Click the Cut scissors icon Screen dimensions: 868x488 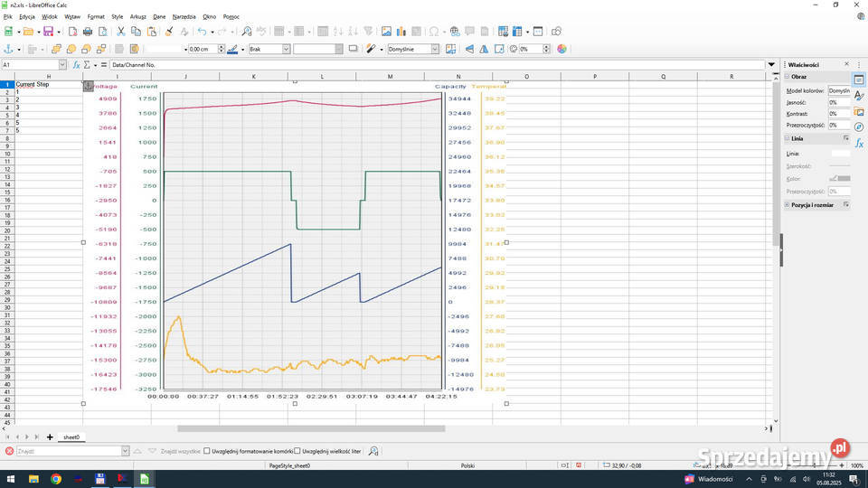pyautogui.click(x=121, y=32)
